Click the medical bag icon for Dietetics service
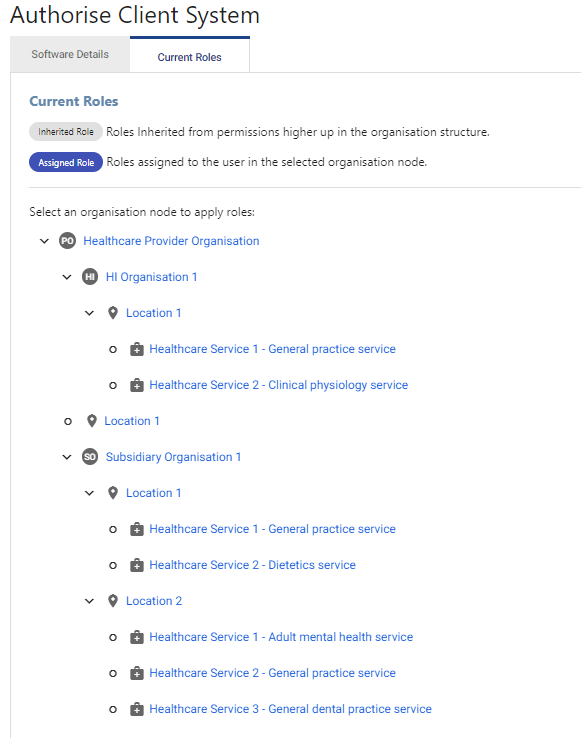 (x=137, y=565)
